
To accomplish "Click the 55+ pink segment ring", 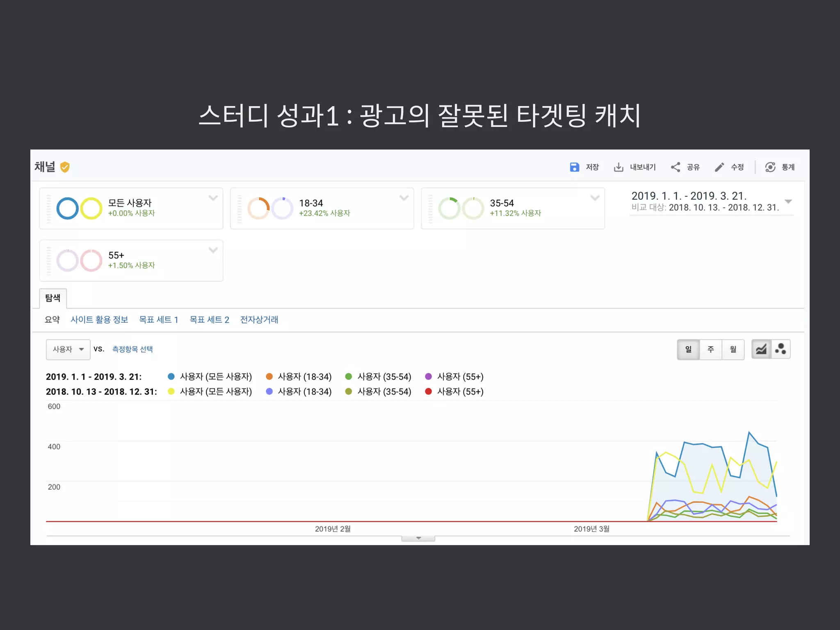I will pos(91,260).
